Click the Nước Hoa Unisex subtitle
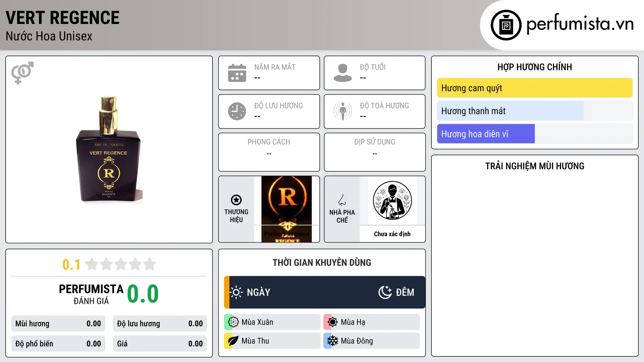This screenshot has width=644, height=362. pyautogui.click(x=49, y=36)
